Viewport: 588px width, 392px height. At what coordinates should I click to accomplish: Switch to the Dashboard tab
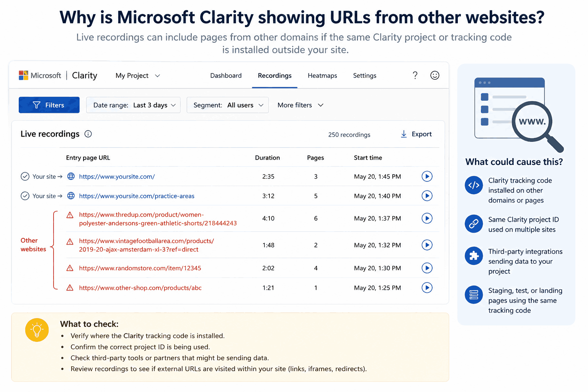pyautogui.click(x=226, y=76)
